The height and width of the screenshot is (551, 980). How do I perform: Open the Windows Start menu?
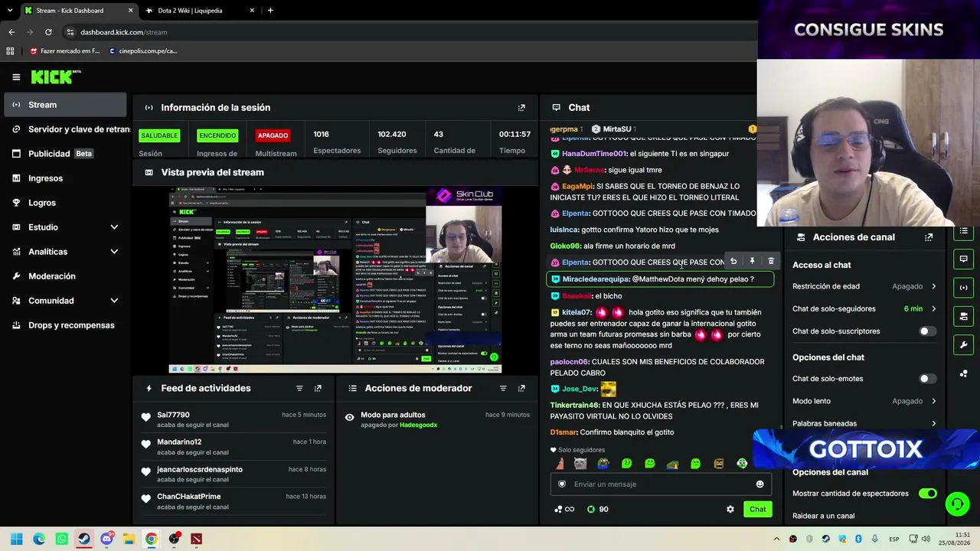(x=17, y=539)
